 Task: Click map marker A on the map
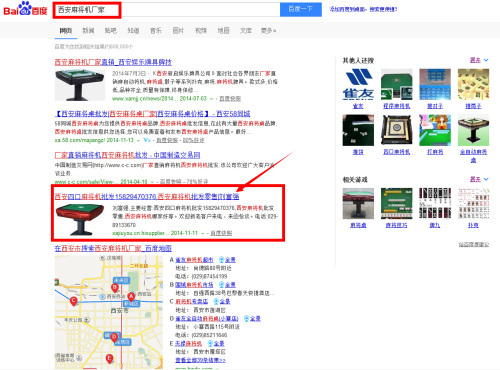[131, 296]
